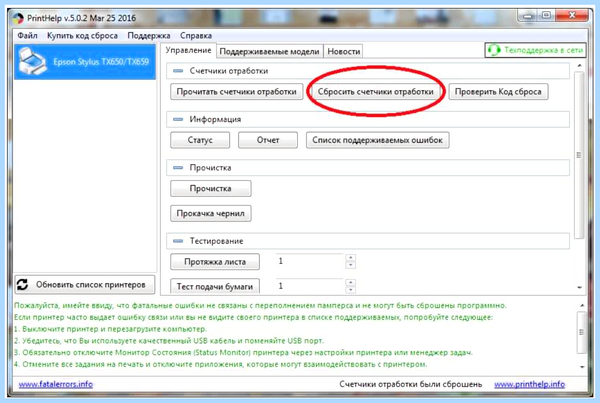
Task: Click the Прокачка чернил button
Action: point(210,214)
